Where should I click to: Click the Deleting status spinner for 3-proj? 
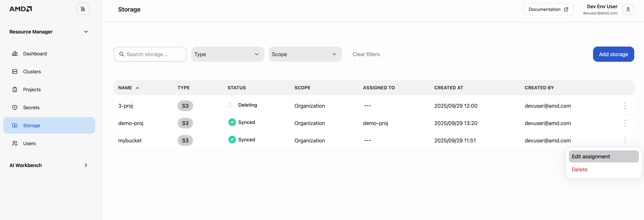[x=230, y=105]
